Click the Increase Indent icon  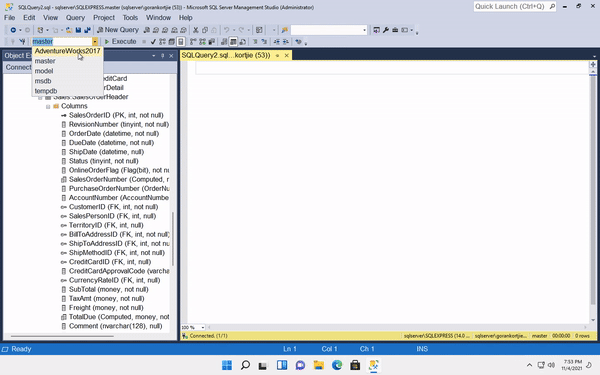285,41
